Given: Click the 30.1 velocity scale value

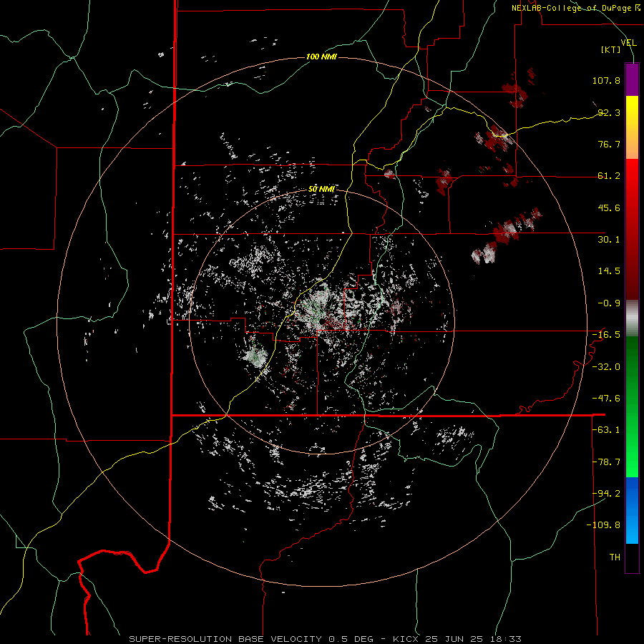Looking at the screenshot, I should click(x=609, y=240).
